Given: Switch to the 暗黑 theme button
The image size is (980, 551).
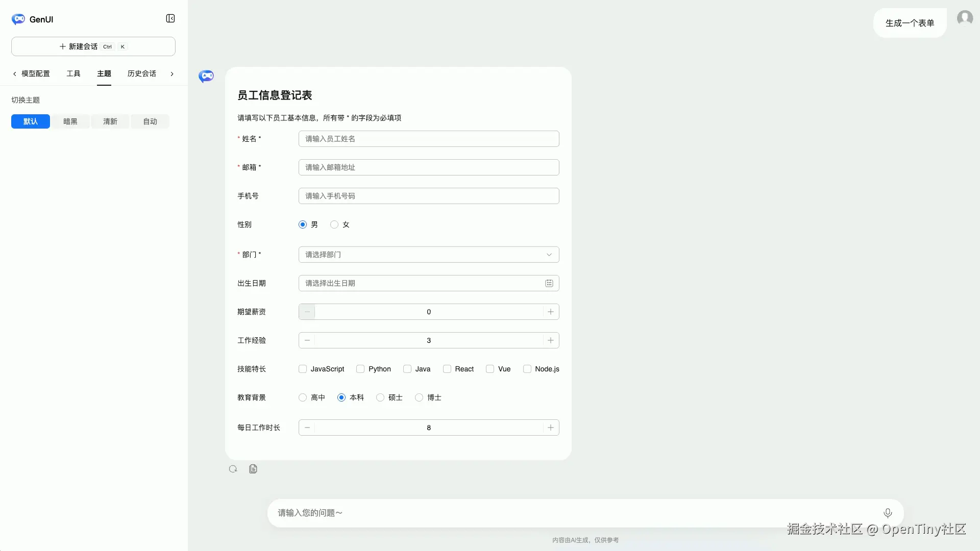Looking at the screenshot, I should (70, 121).
